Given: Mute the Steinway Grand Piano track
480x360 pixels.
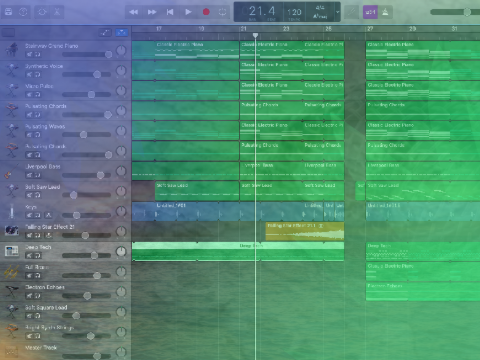Looking at the screenshot, I should (x=30, y=54).
